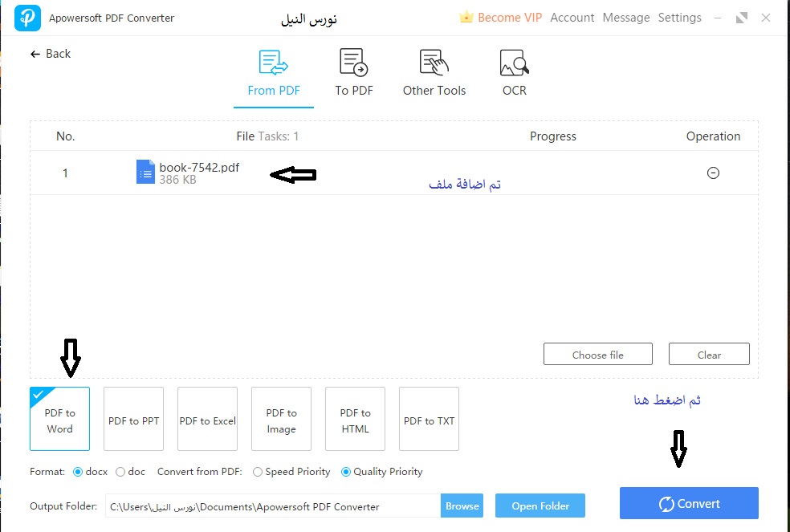Click the book-7542.pdf file document icon
Image resolution: width=790 pixels, height=532 pixels.
tap(145, 173)
